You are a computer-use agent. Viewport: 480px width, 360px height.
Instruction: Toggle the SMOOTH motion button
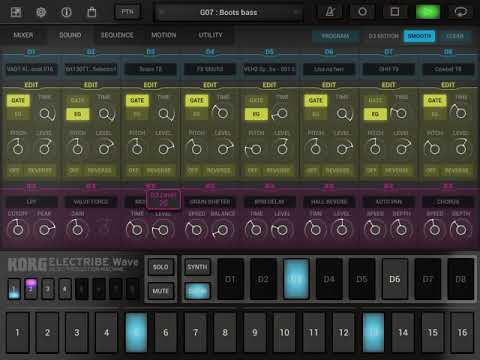[x=419, y=36]
